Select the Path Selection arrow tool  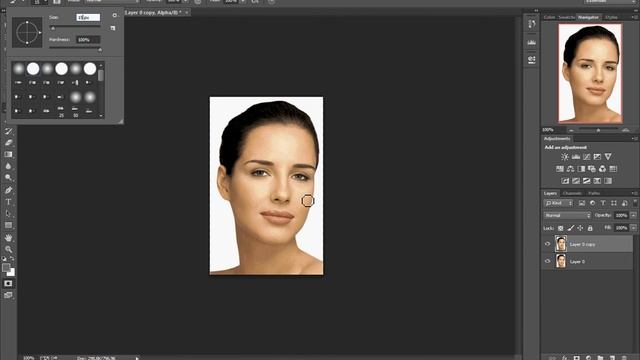8,213
